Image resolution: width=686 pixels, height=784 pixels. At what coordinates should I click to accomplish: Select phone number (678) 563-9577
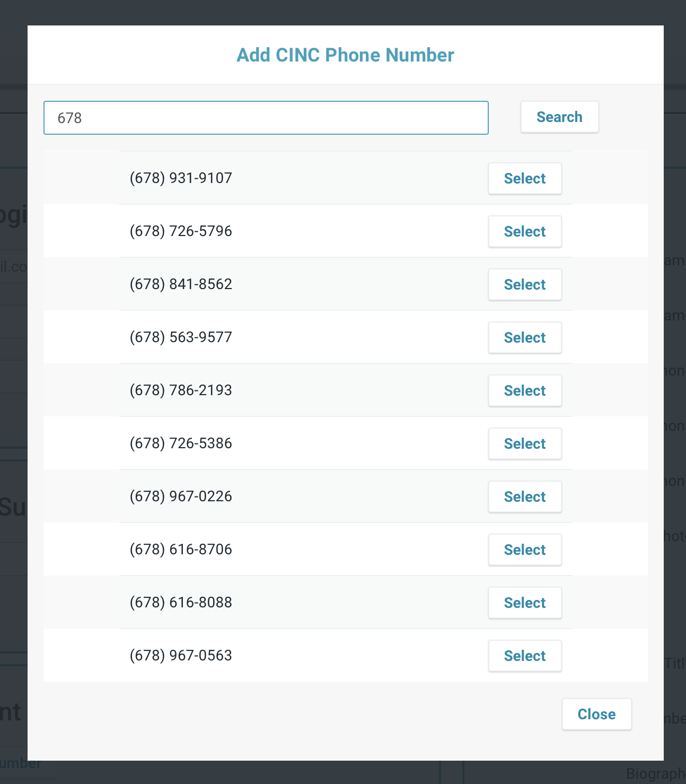pos(524,337)
